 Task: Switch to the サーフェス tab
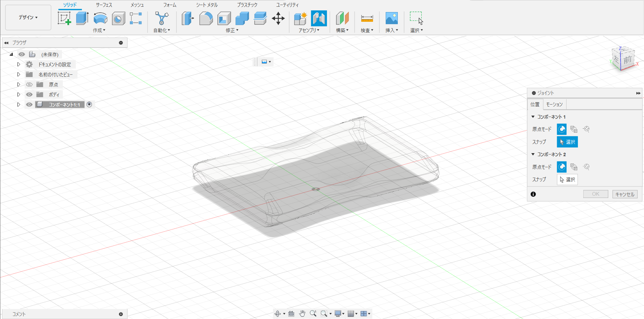(x=104, y=5)
